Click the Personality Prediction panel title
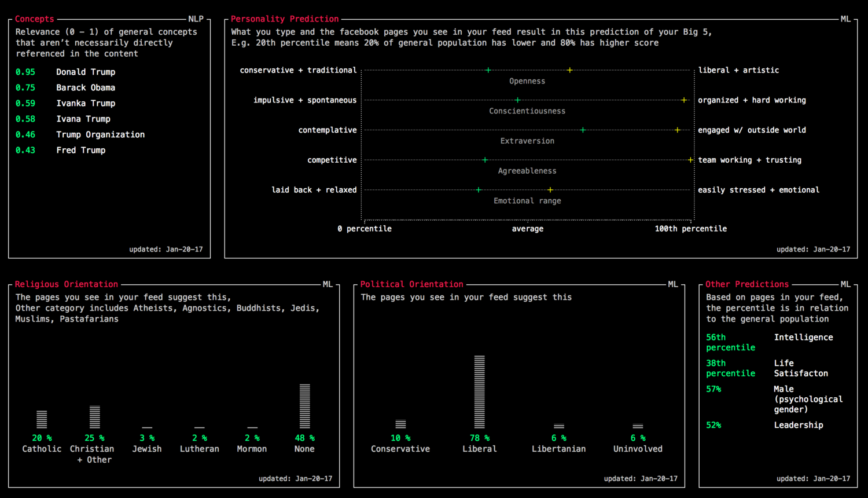The width and height of the screenshot is (868, 498). 285,19
